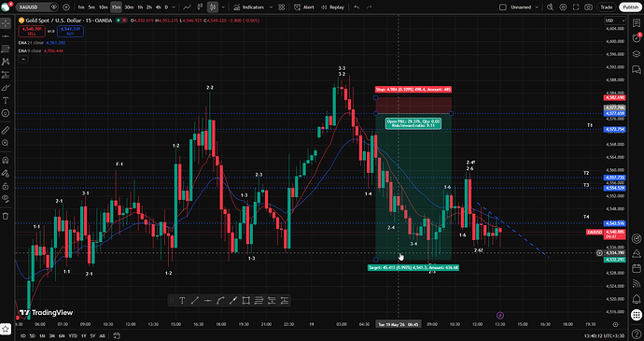Undo the last action
Image resolution: width=644 pixels, height=341 pixels.
pyautogui.click(x=357, y=7)
